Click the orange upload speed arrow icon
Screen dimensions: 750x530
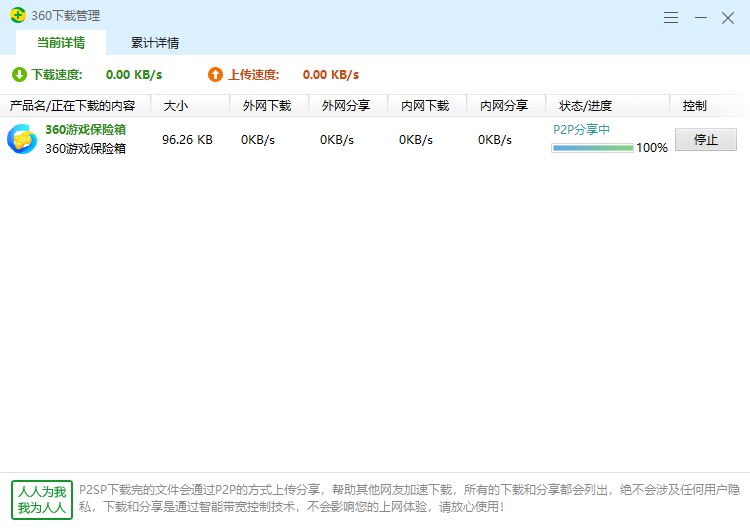[215, 75]
